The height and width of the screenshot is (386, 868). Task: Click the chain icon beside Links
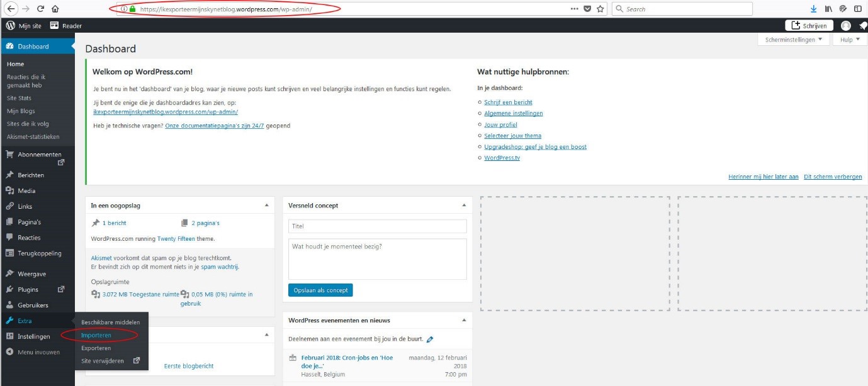coord(9,206)
